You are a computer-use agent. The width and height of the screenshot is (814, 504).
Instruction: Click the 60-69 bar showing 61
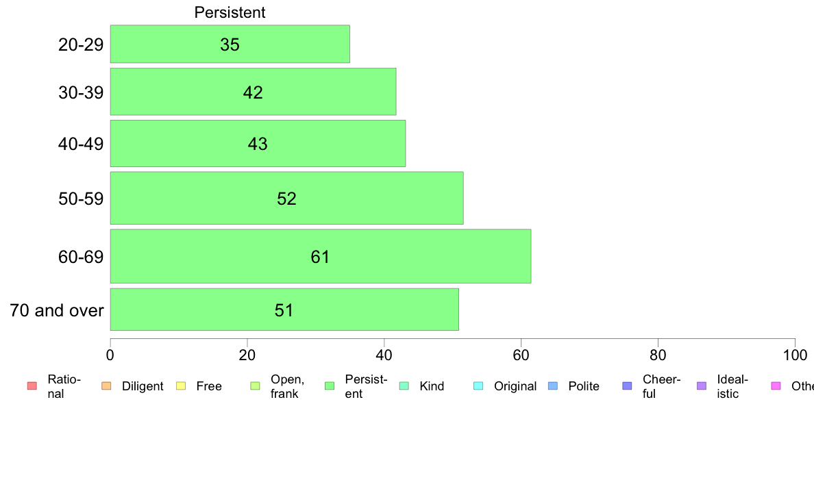click(320, 256)
